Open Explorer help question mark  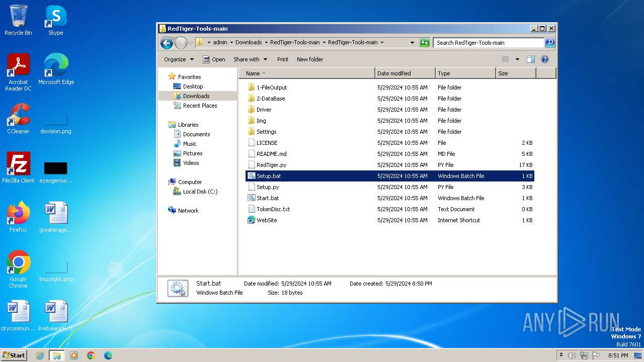[x=544, y=59]
